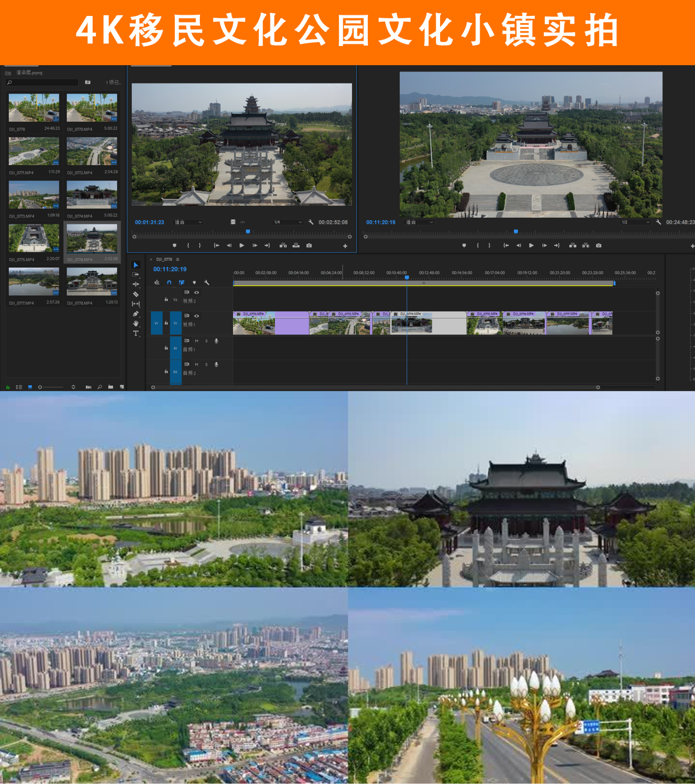Select DJI_0774.MP4 thumbnail in Project panel
This screenshot has height=784, width=695.
tap(92, 195)
